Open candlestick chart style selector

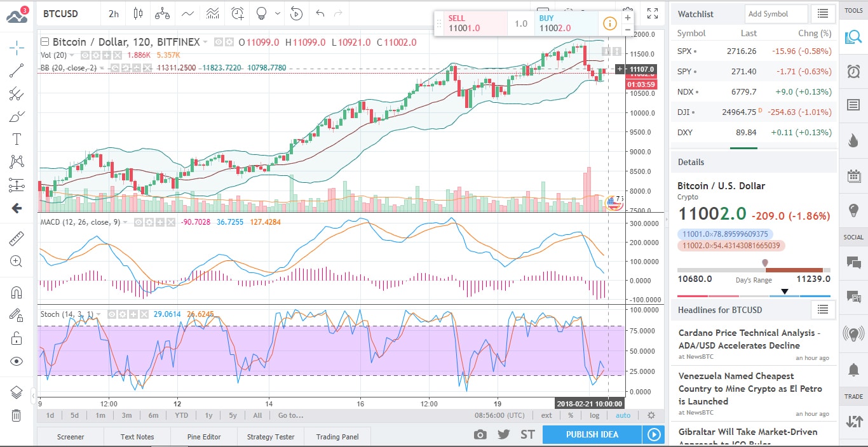point(139,13)
